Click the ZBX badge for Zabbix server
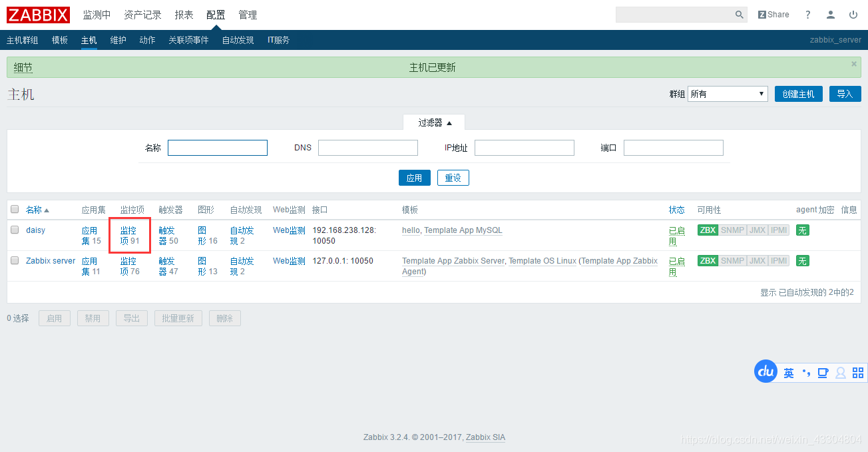Screen dimensions: 868x452 click(708, 261)
